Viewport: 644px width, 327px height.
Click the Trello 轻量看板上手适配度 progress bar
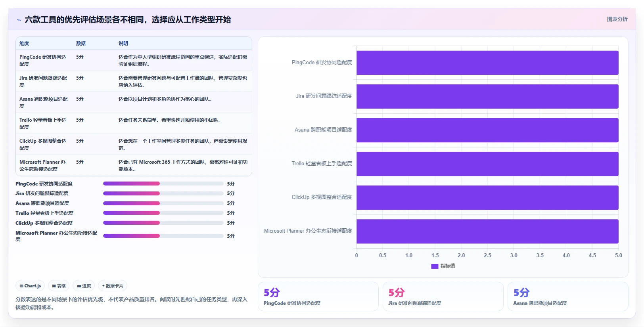(x=163, y=213)
